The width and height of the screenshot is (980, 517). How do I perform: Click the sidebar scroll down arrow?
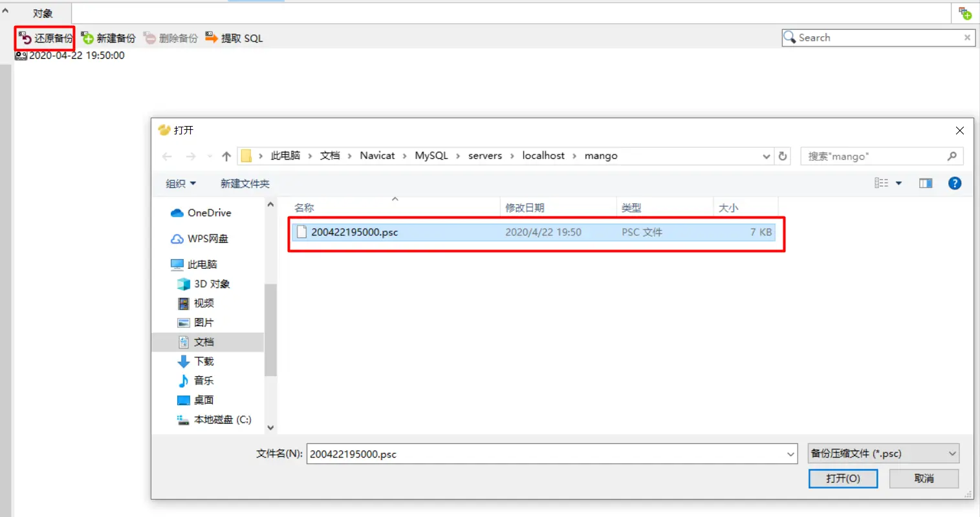pyautogui.click(x=270, y=427)
